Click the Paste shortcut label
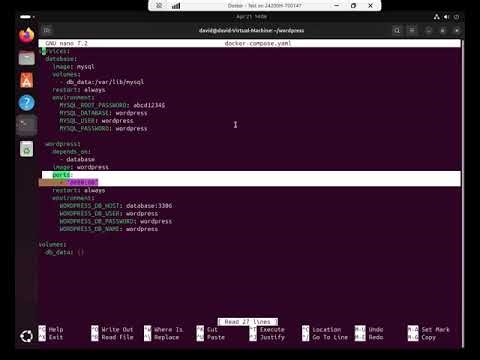 [x=216, y=337]
